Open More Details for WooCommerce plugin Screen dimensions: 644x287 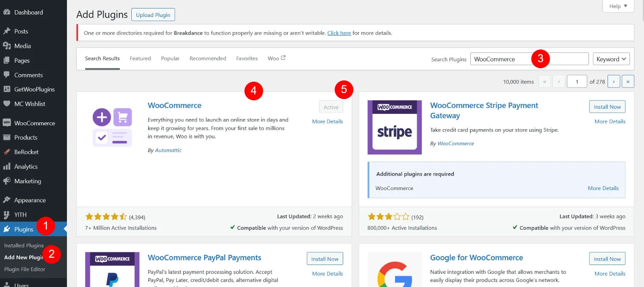[x=328, y=121]
